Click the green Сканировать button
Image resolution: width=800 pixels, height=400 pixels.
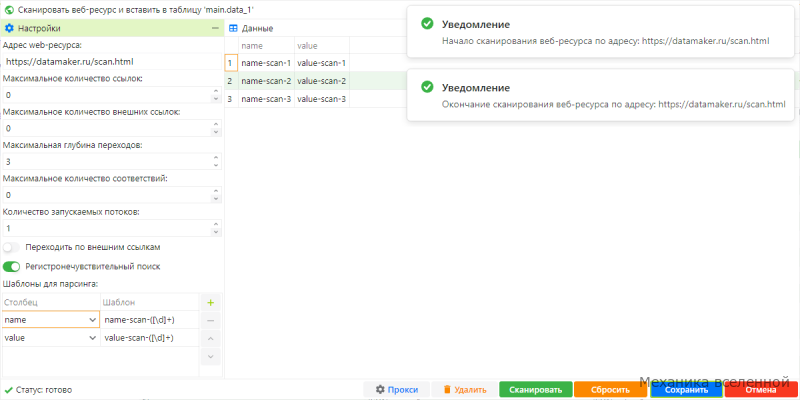tap(535, 390)
